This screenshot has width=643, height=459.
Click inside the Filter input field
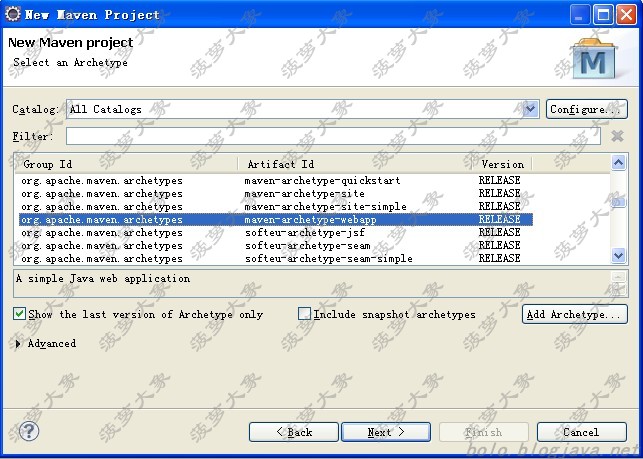(333, 136)
